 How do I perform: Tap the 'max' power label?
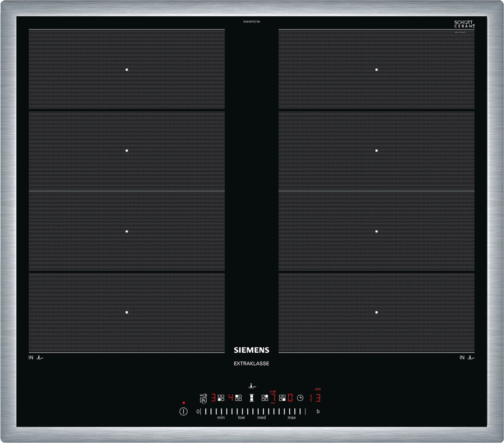tap(292, 417)
